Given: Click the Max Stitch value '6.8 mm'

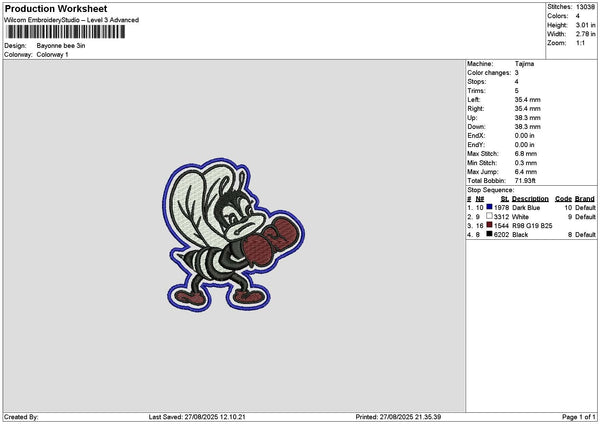Looking at the screenshot, I should 526,154.
